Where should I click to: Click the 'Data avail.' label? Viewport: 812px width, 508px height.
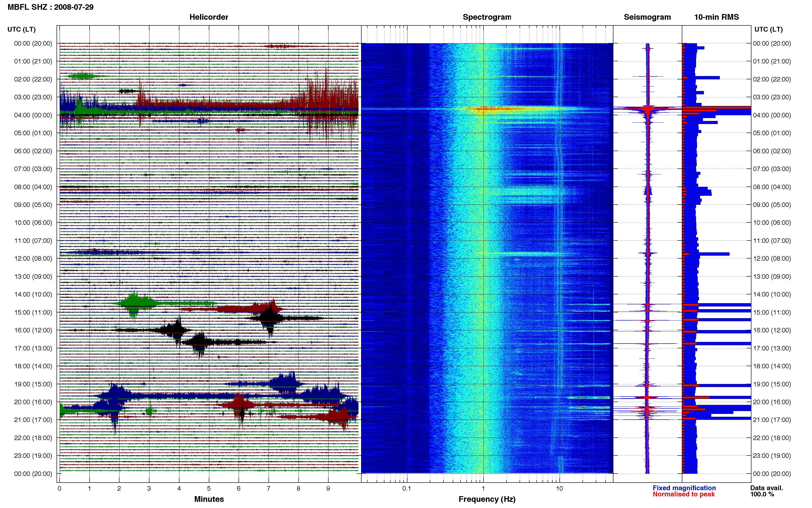point(767,488)
